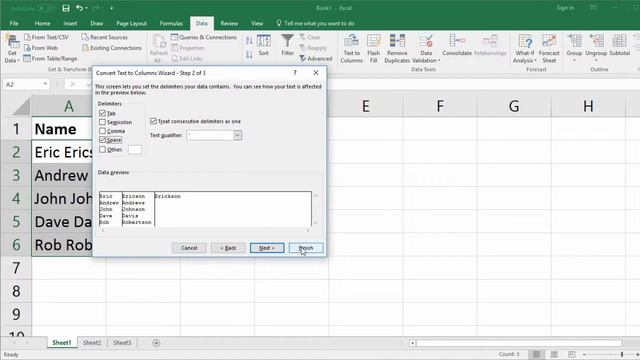The image size is (640, 360).
Task: Click the Advanced filter option
Action: click(x=316, y=59)
